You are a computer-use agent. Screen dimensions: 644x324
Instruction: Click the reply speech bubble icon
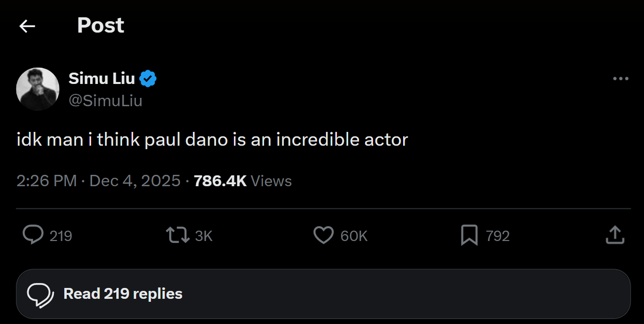pyautogui.click(x=33, y=235)
